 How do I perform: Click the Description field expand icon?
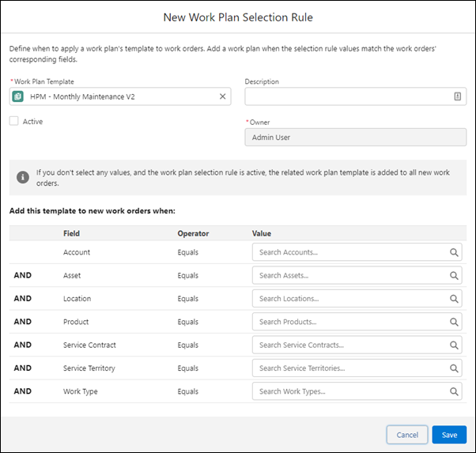coord(458,96)
